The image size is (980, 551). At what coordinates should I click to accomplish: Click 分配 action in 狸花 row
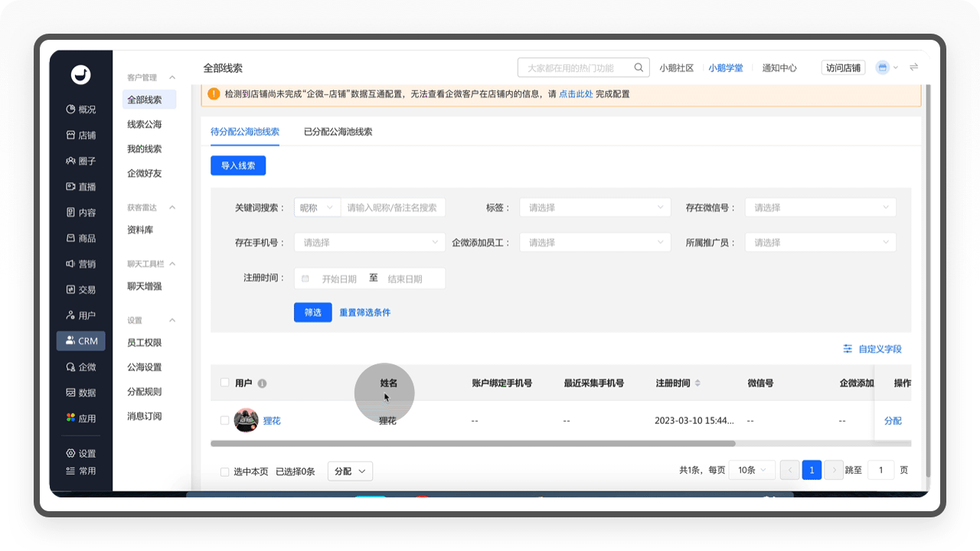[893, 421]
